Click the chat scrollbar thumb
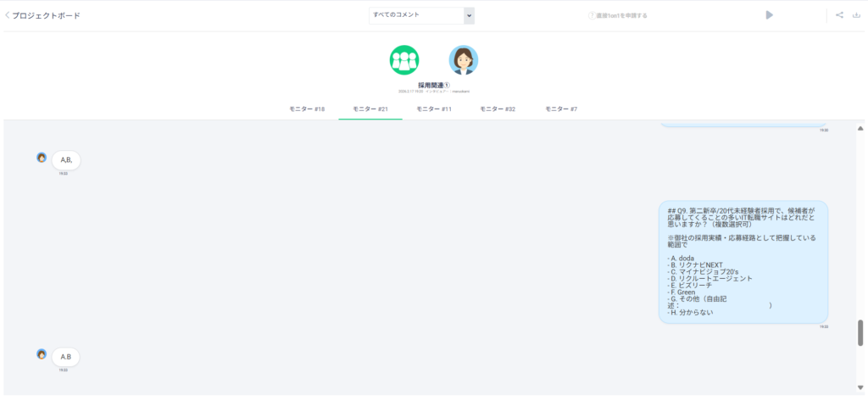The height and width of the screenshot is (412, 868). tap(860, 333)
